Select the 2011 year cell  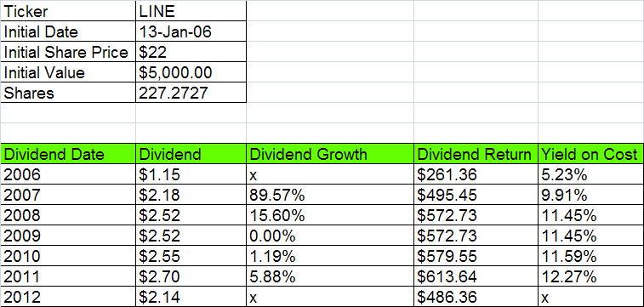click(68, 276)
